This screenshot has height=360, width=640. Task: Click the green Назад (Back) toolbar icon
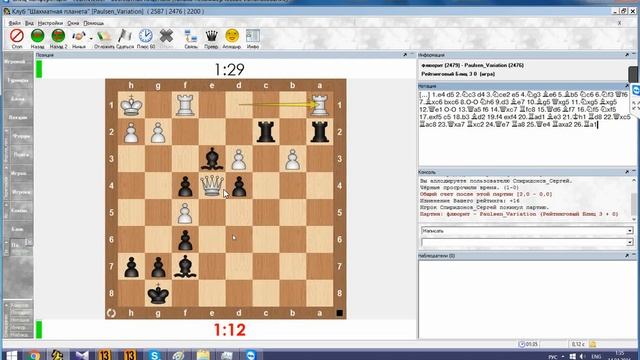[38, 36]
